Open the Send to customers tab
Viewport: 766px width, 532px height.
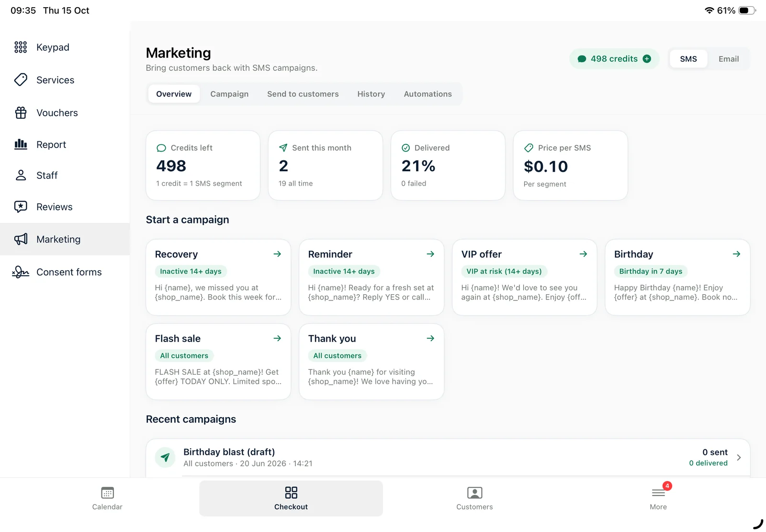(303, 94)
